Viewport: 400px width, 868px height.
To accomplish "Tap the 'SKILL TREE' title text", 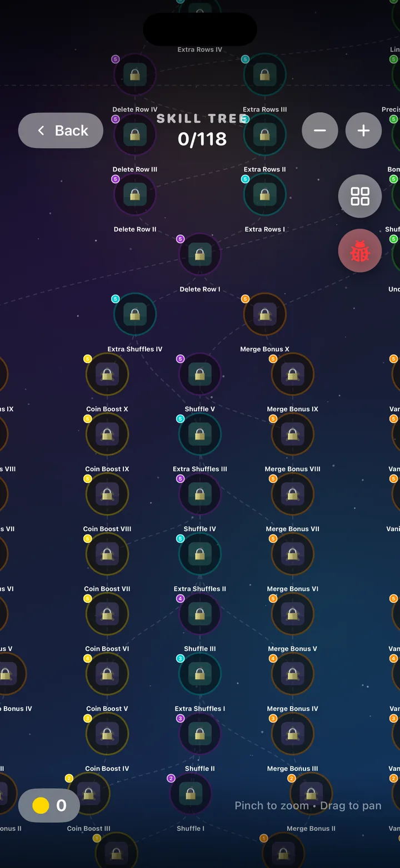I will (202, 118).
